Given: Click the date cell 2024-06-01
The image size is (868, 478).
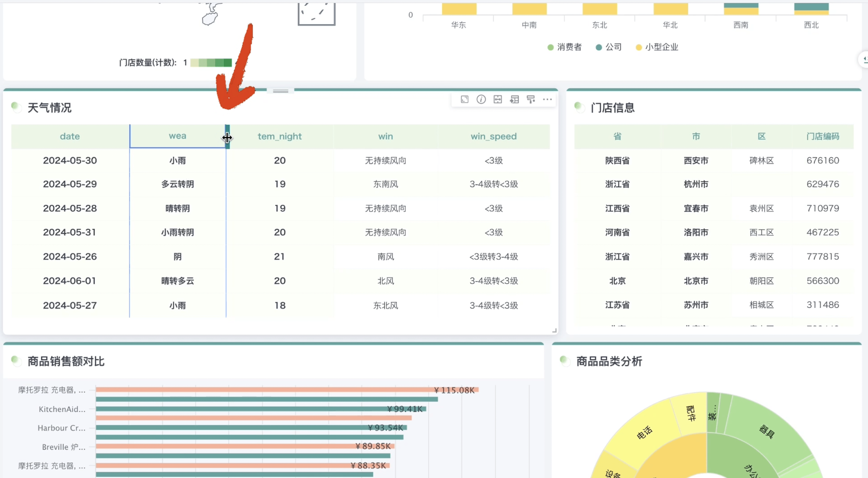Looking at the screenshot, I should (70, 281).
